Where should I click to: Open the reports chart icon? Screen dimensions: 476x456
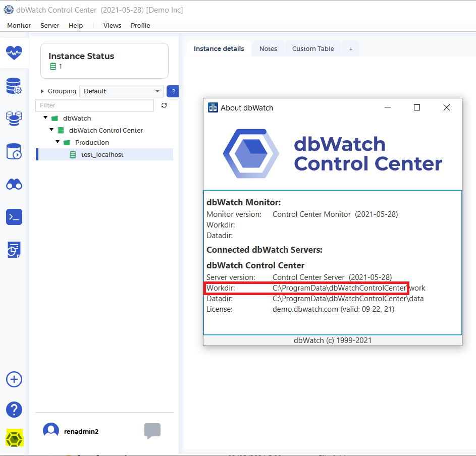point(14,250)
